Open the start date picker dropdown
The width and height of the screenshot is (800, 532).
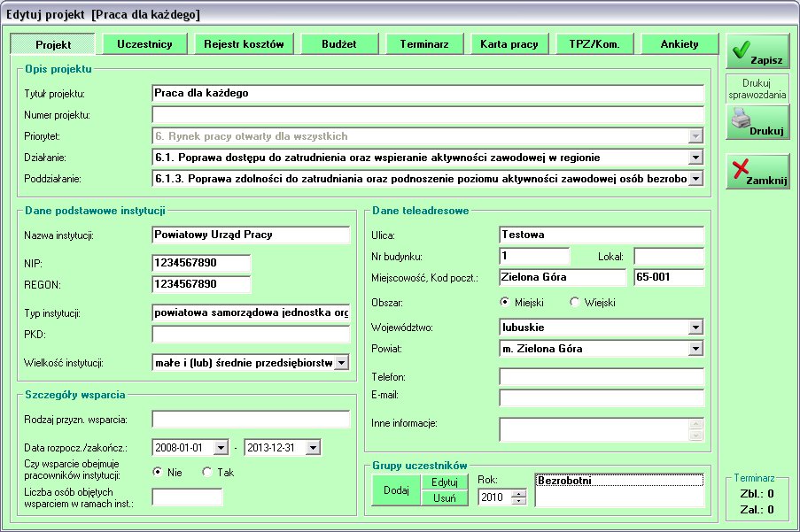pos(221,448)
